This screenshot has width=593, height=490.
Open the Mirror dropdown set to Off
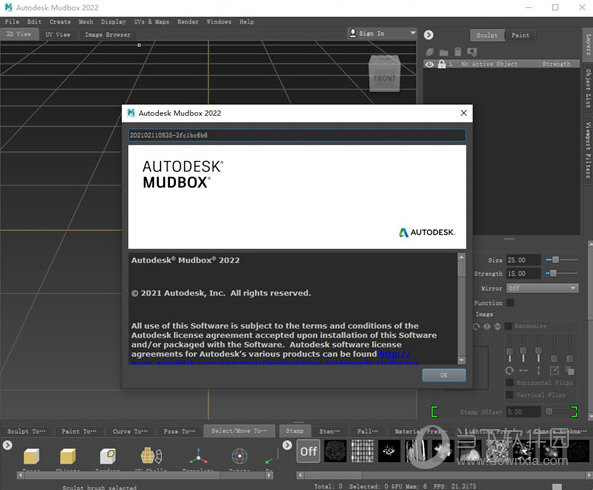pos(542,288)
